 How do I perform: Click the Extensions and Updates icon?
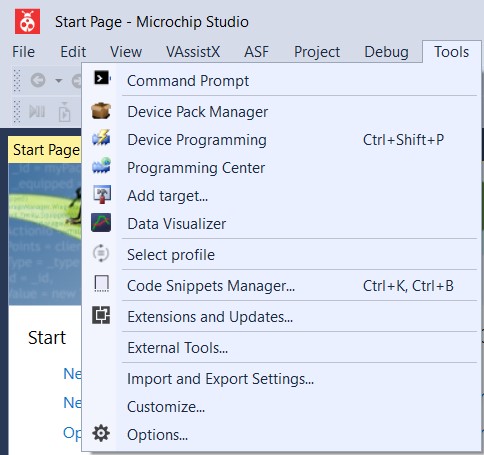point(101,315)
